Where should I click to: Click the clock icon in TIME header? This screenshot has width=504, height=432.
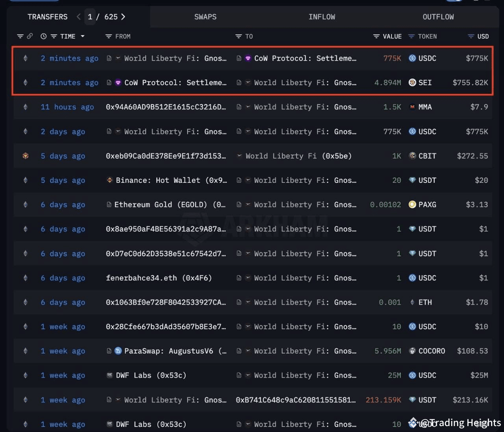44,36
